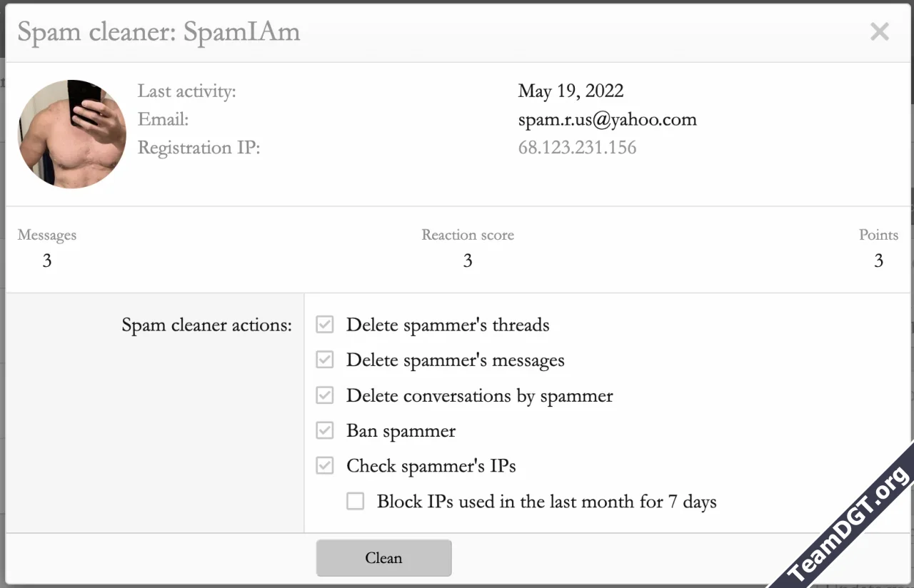Enable Block IPs used in last month

pyautogui.click(x=356, y=502)
